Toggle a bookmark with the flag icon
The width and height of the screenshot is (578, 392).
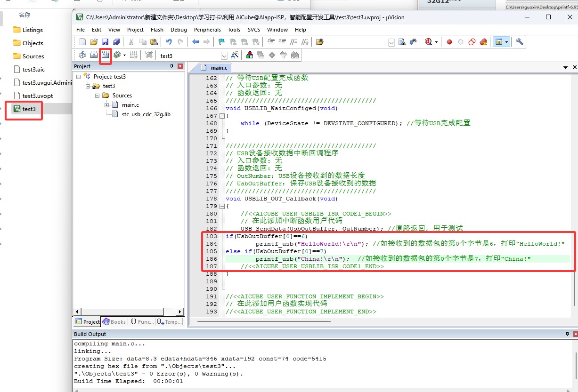(221, 42)
